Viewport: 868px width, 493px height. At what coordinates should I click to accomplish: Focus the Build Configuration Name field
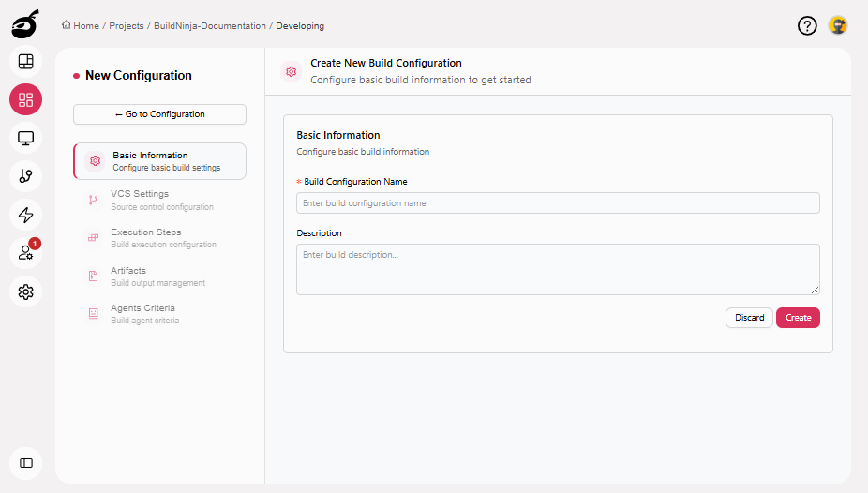[x=558, y=203]
